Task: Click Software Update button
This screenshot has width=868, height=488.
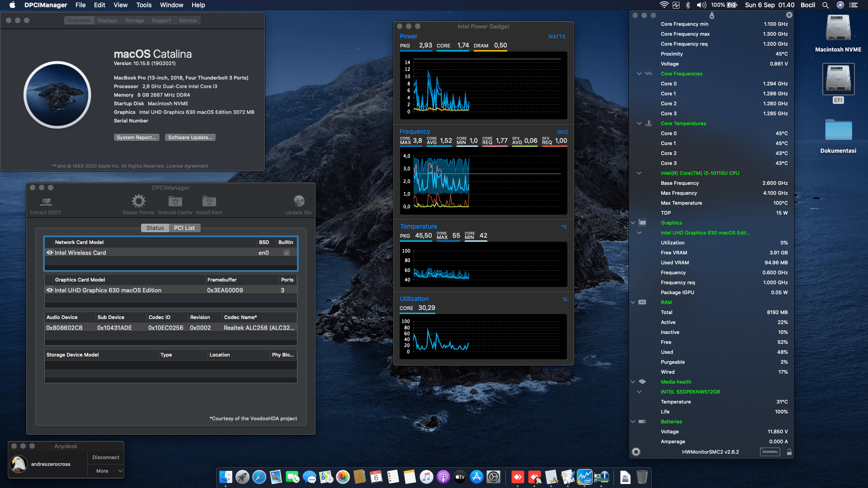Action: (190, 137)
